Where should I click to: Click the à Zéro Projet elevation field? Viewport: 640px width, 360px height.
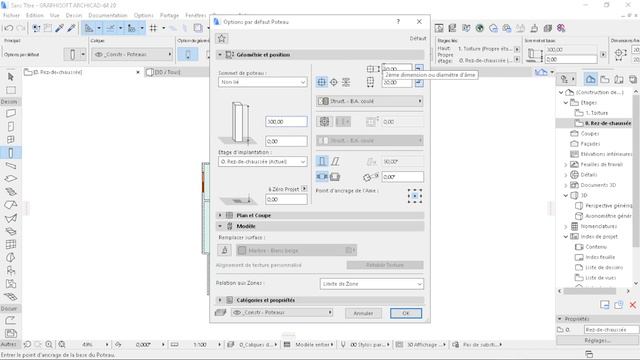tap(286, 199)
